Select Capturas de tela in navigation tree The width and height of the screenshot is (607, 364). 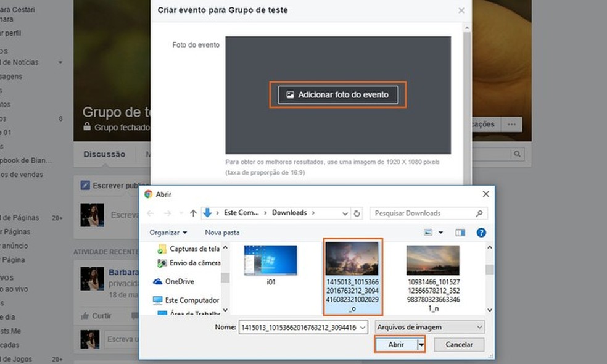194,249
